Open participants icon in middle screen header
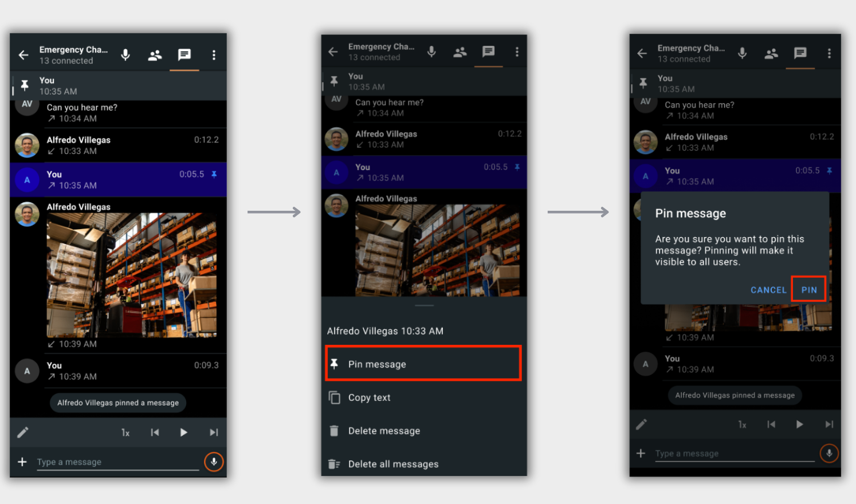Screen dimensions: 856x504 click(460, 52)
